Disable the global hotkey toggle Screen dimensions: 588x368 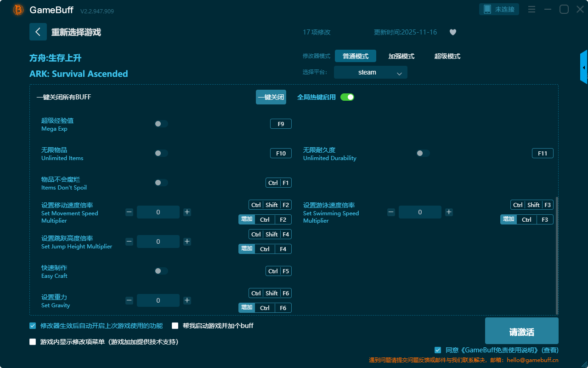point(347,97)
